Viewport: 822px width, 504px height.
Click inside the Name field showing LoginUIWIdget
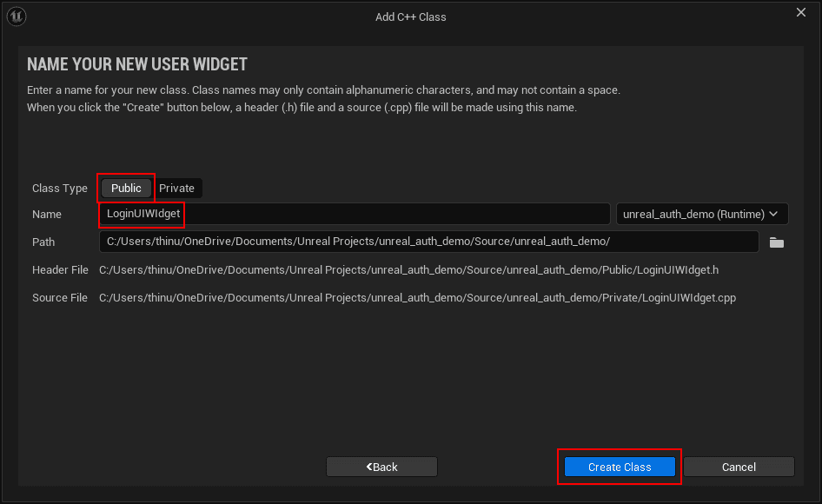coord(261,214)
